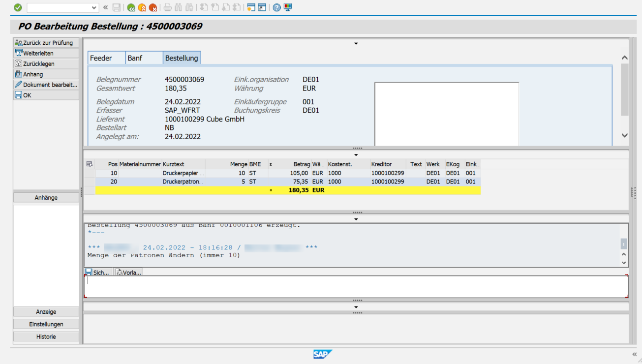This screenshot has height=364, width=642.
Task: Click the Sich... save button below the log
Action: 98,272
